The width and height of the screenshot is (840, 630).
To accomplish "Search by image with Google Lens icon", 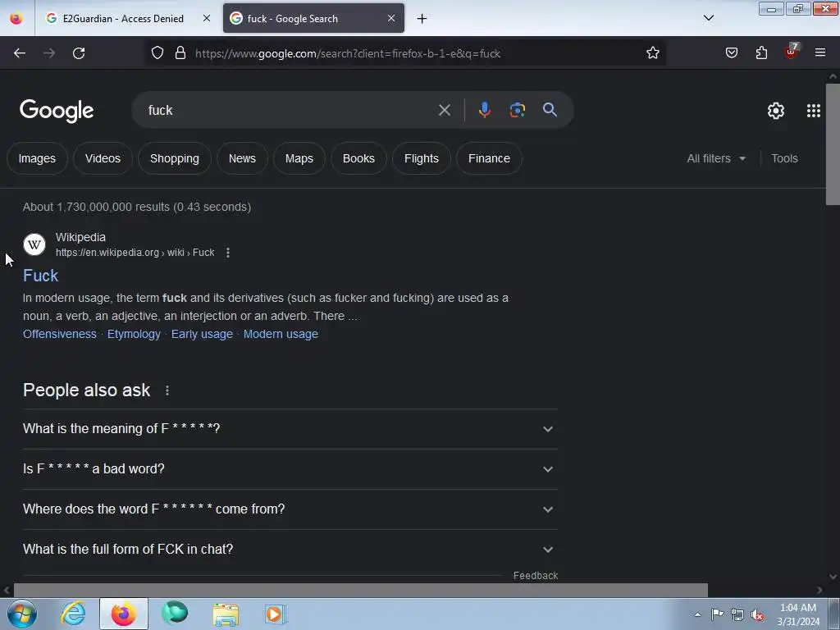I will pos(517,110).
